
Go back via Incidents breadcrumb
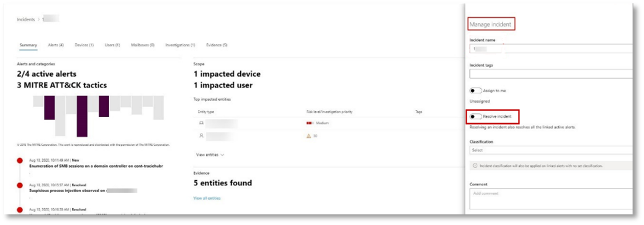click(x=26, y=20)
